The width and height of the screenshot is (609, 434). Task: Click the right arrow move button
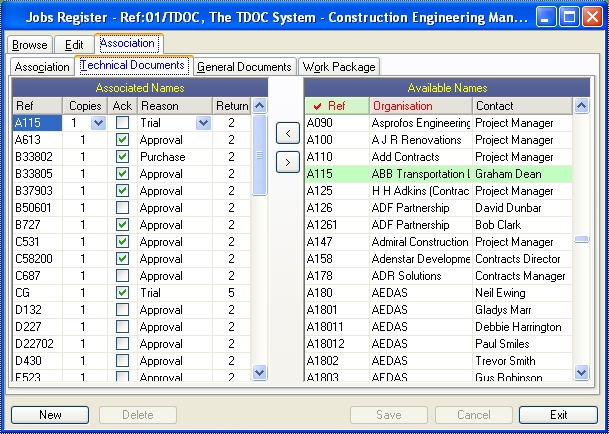click(288, 162)
